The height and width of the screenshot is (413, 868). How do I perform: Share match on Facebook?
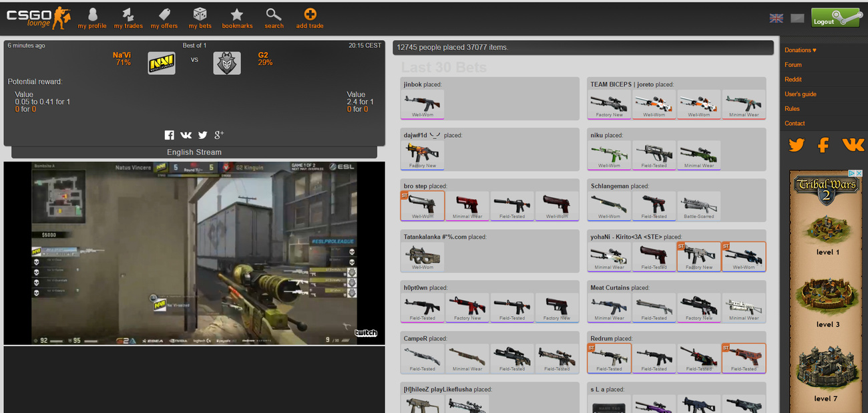pos(169,135)
